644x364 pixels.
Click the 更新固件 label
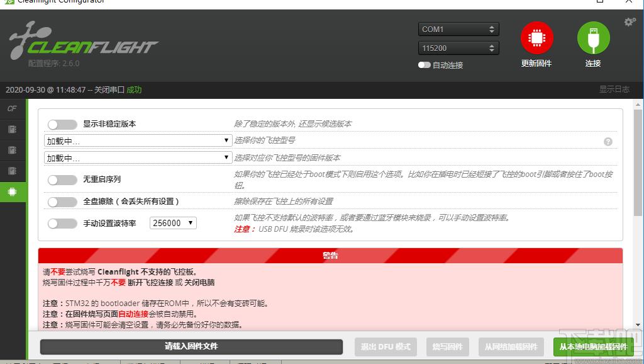pyautogui.click(x=536, y=64)
